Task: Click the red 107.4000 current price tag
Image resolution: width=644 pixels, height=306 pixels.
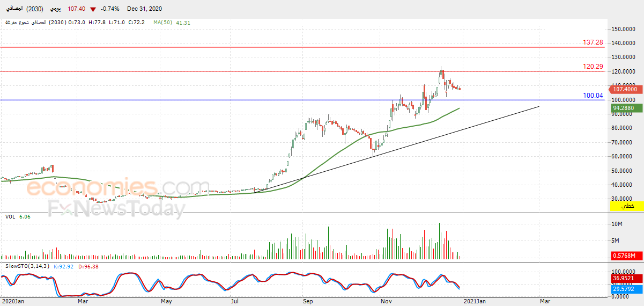Action: tap(624, 90)
